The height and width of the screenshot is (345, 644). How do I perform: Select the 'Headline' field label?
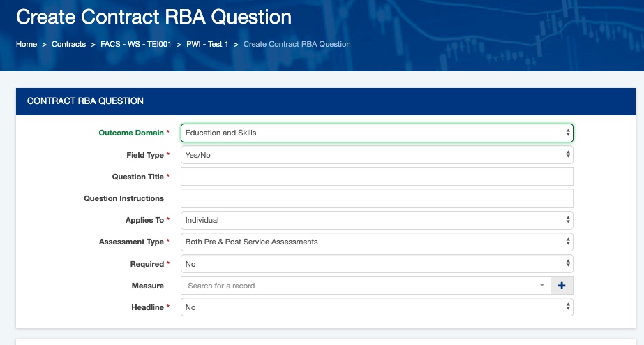pyautogui.click(x=147, y=307)
